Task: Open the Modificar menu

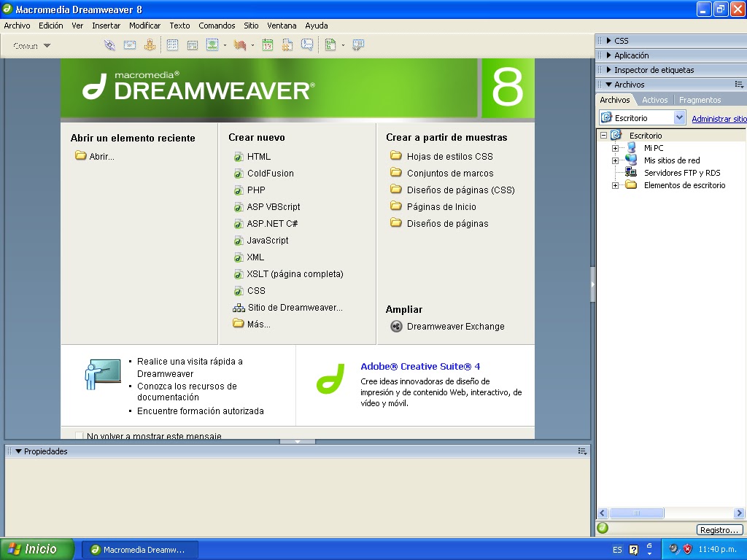Action: [x=145, y=26]
